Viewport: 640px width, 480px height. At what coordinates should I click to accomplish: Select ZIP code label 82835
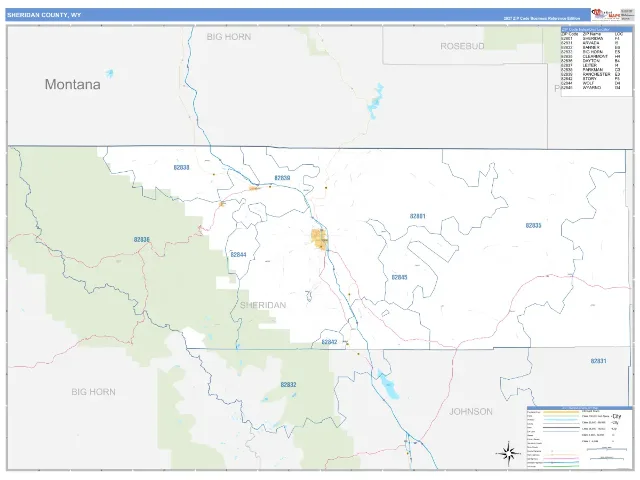click(x=533, y=225)
